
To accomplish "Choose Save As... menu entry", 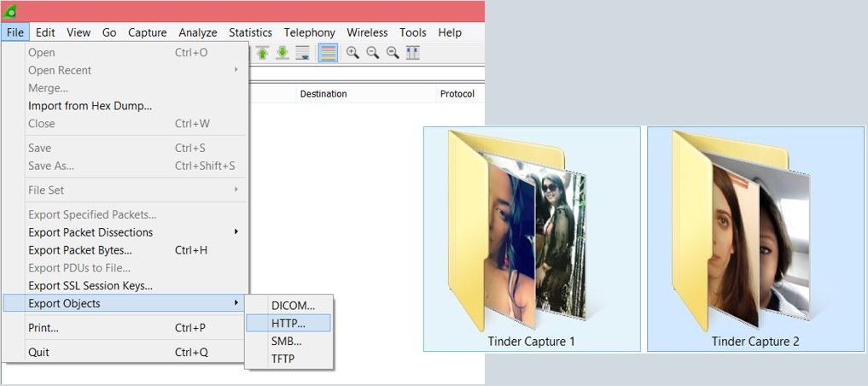I will click(x=125, y=166).
